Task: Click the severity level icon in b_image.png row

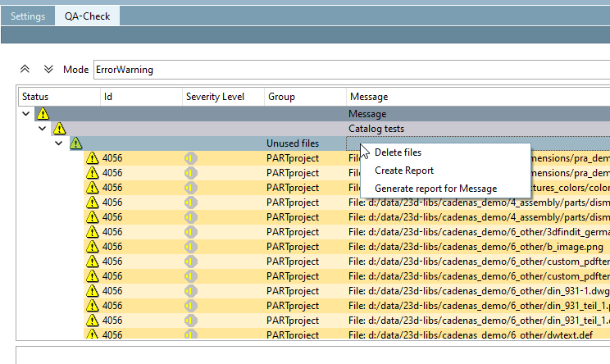Action: pos(190,247)
